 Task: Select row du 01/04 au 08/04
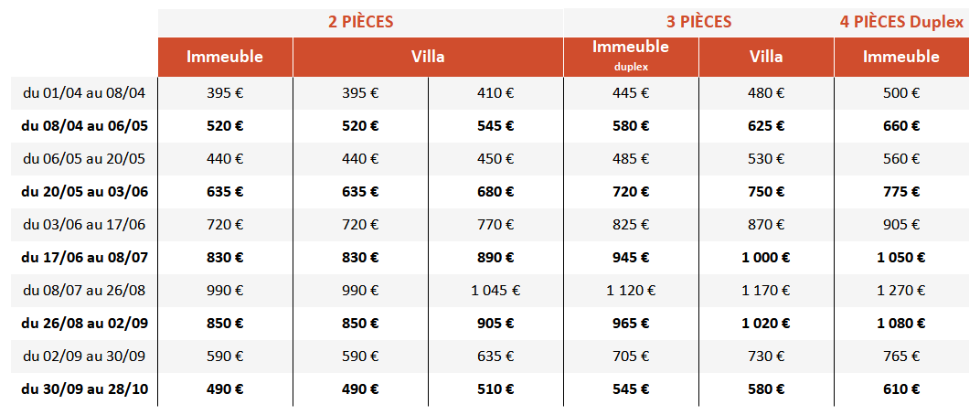(490, 94)
